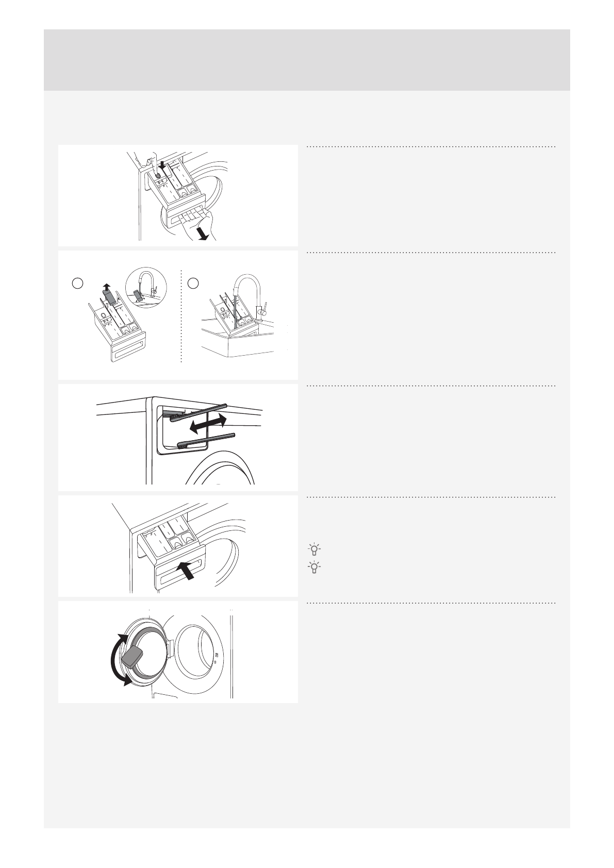Open the drawer removal illustration with the hand

[x=178, y=195]
